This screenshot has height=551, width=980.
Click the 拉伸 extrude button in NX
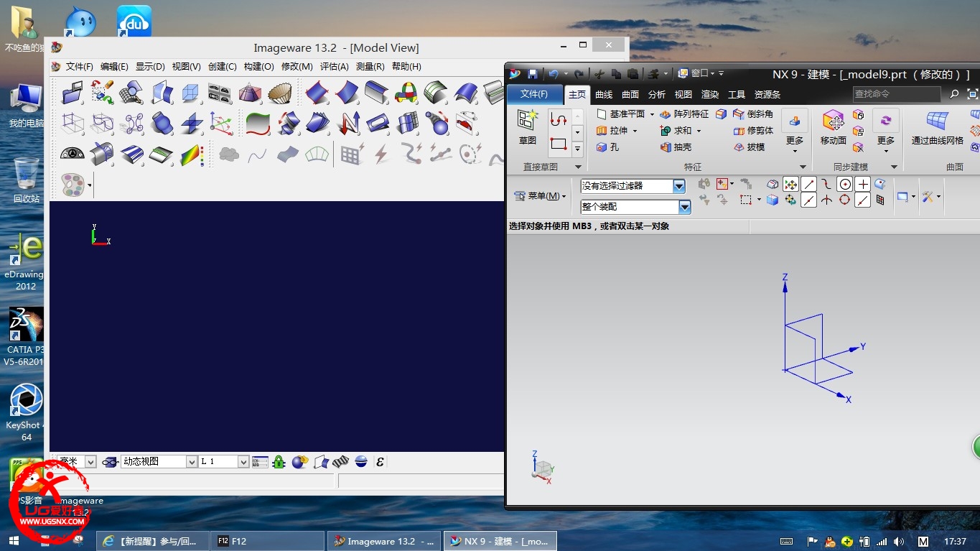tap(612, 131)
